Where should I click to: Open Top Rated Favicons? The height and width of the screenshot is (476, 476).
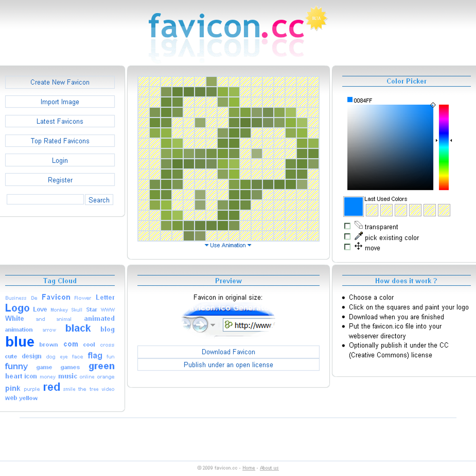tap(60, 141)
